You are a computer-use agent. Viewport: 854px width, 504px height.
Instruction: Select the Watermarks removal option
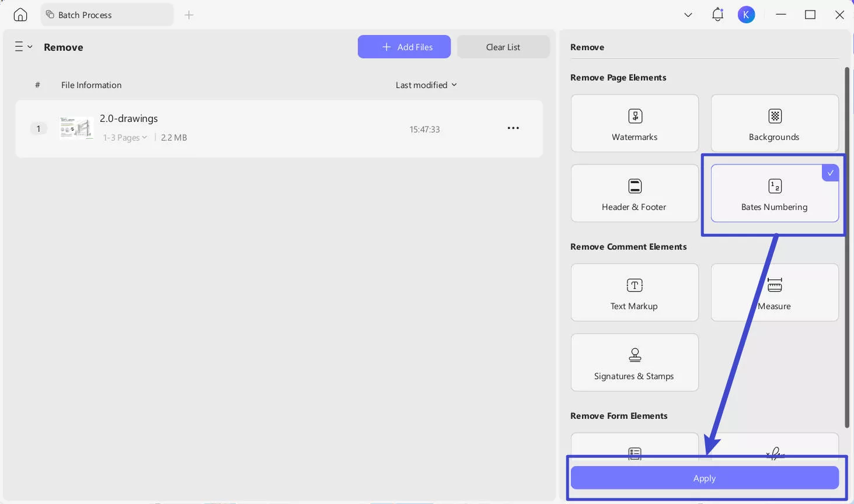tap(635, 123)
